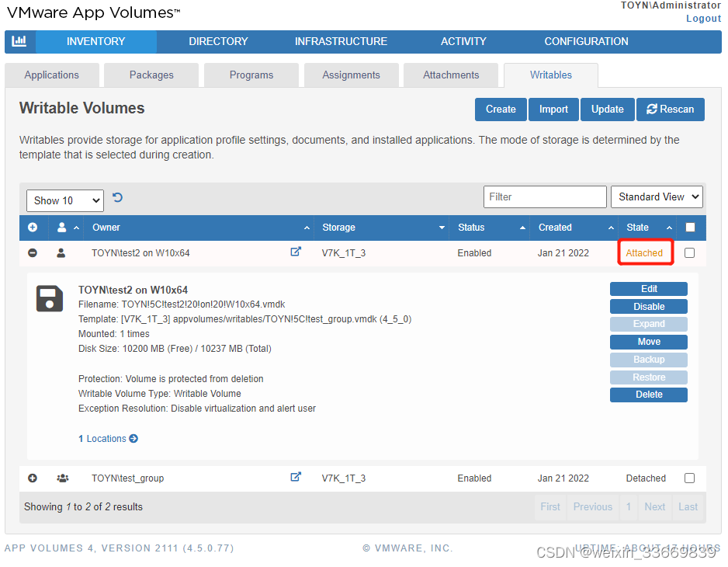This screenshot has height=567, width=728.
Task: Open the DIRECTORY menu
Action: (x=218, y=41)
